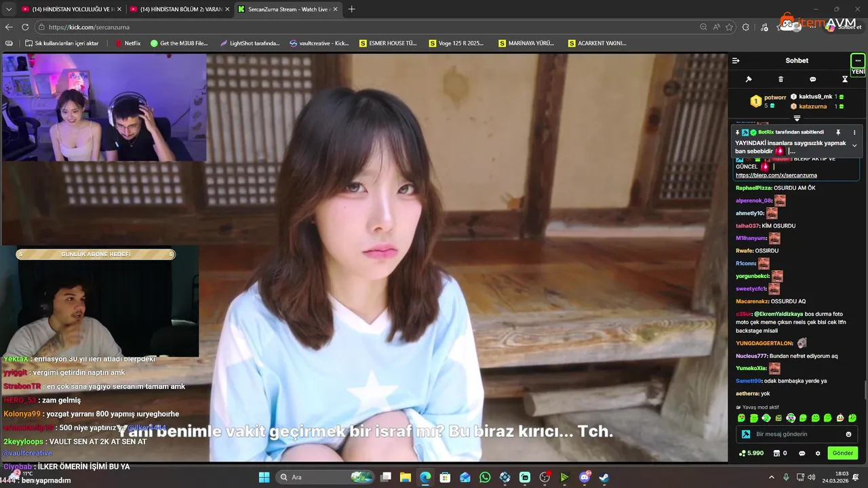Screen dimensions: 868x488
Task: Open Steam from the taskbar
Action: 604,477
